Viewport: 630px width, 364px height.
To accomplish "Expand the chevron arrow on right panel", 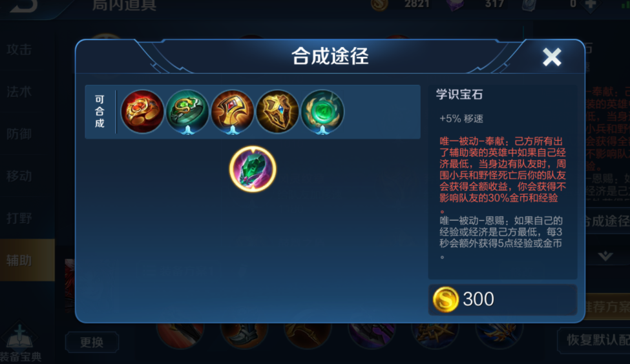I will point(605,256).
